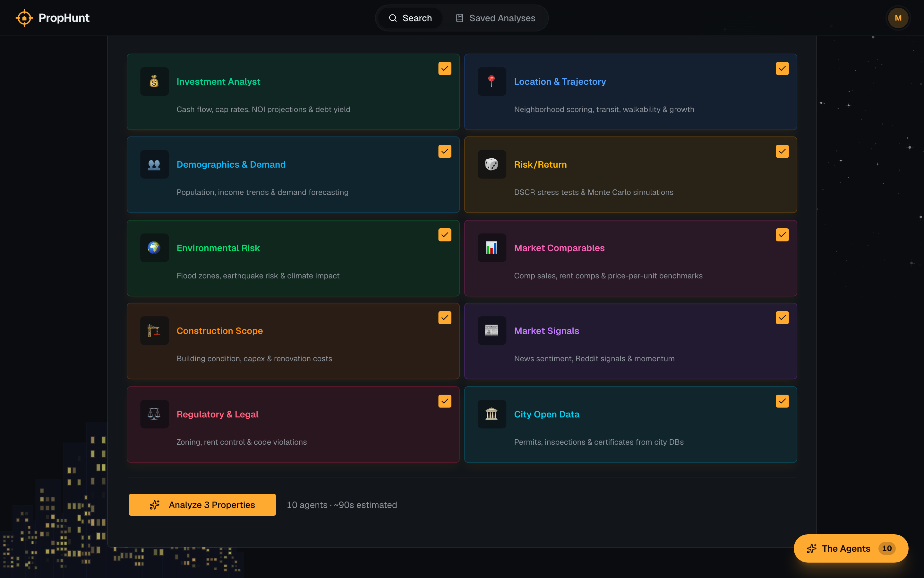The width and height of the screenshot is (924, 578).
Task: Open The Agents floating button
Action: tap(851, 548)
